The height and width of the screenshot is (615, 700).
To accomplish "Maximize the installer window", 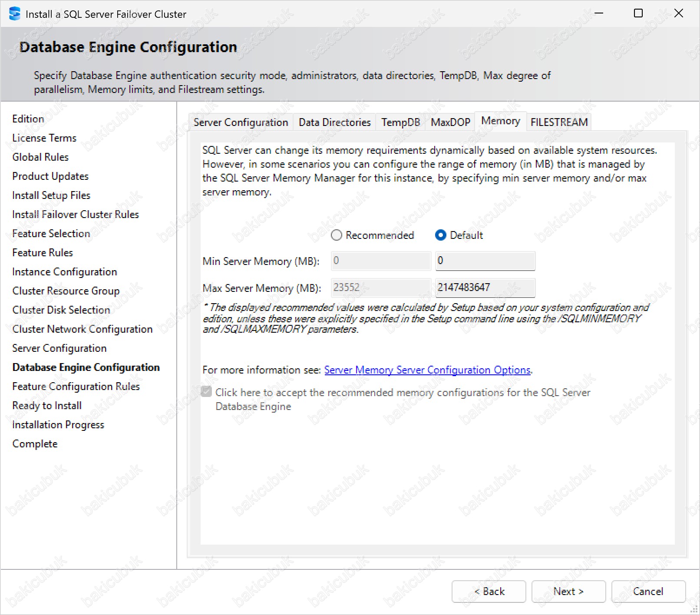I will pyautogui.click(x=638, y=13).
